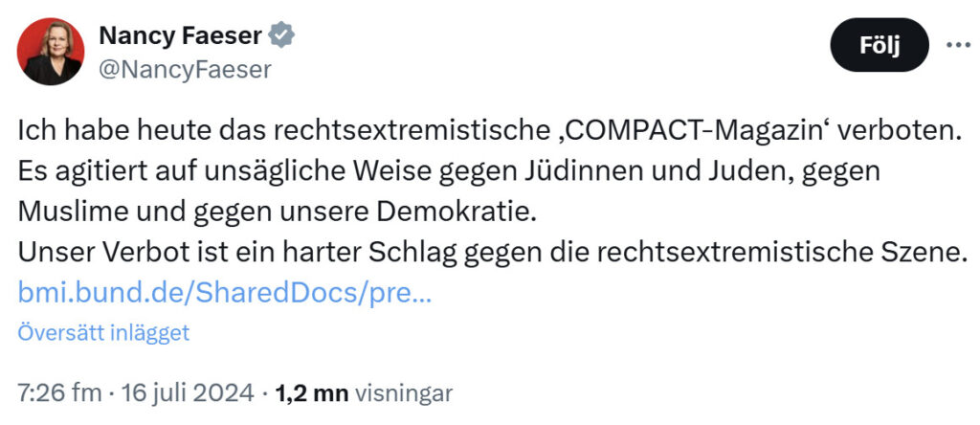Open the bmi.bund.de/SharedDocs link
This screenshot has width=980, height=425.
224,293
